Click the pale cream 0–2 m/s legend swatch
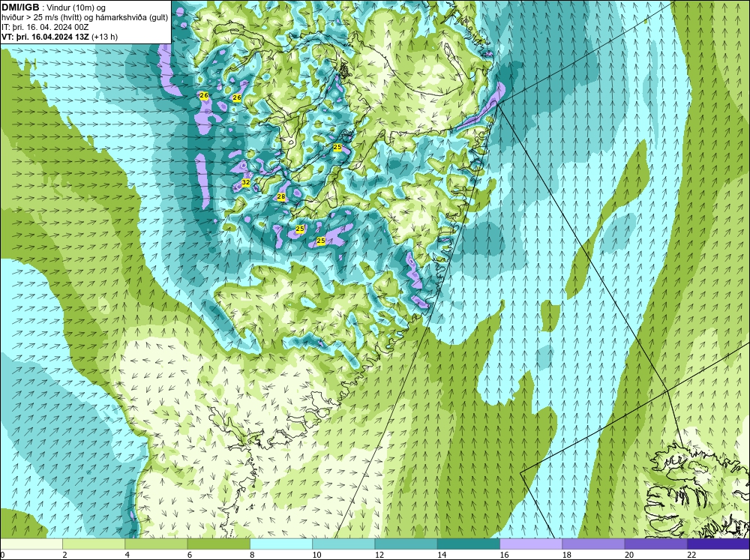The width and height of the screenshot is (750, 560). pyautogui.click(x=31, y=544)
